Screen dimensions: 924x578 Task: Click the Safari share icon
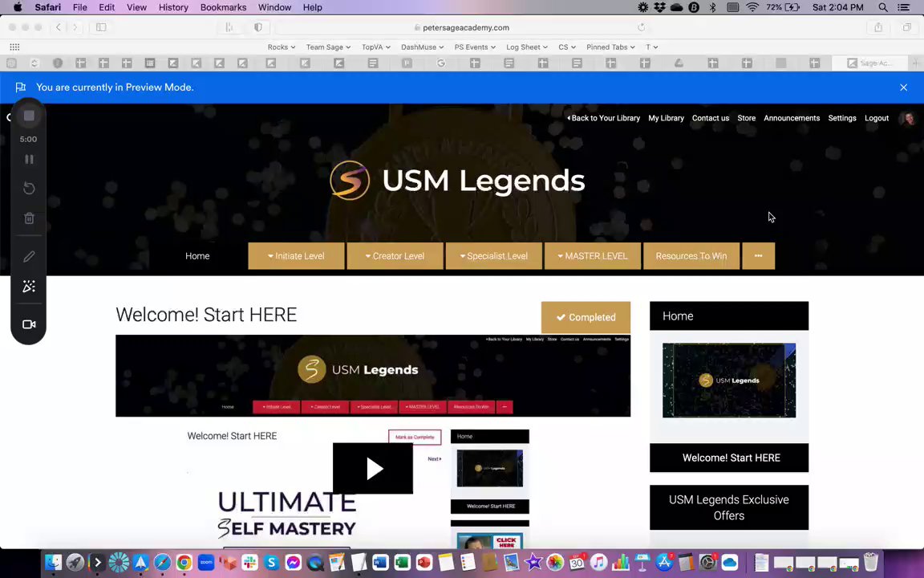point(878,27)
